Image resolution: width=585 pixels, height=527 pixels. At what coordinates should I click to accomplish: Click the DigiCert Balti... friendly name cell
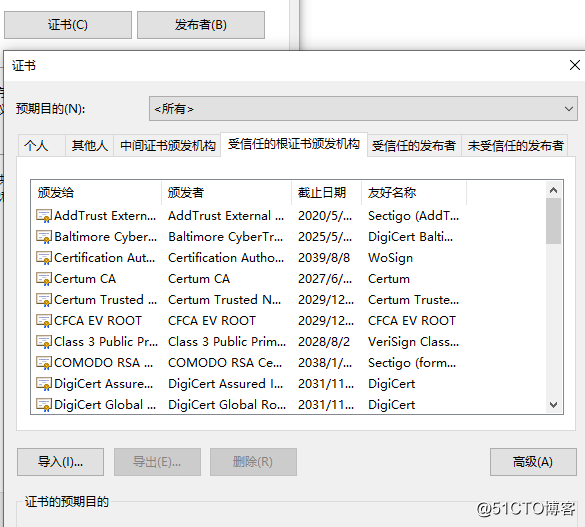410,237
